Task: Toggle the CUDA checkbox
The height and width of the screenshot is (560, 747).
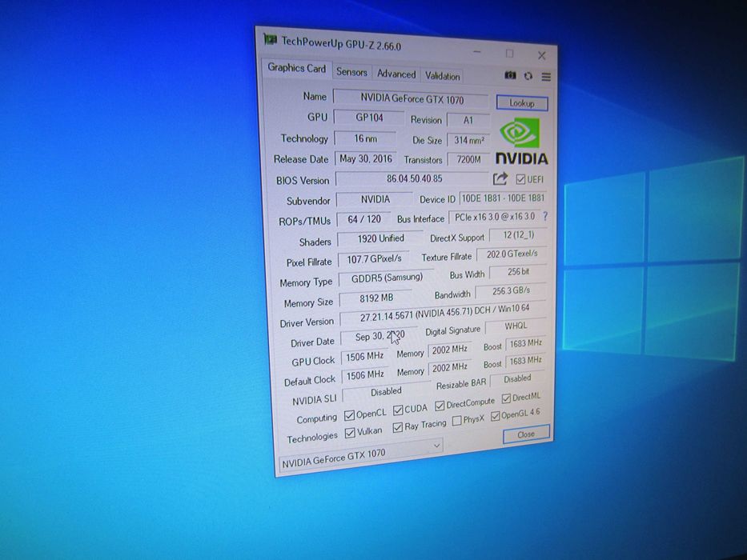Action: coord(398,410)
